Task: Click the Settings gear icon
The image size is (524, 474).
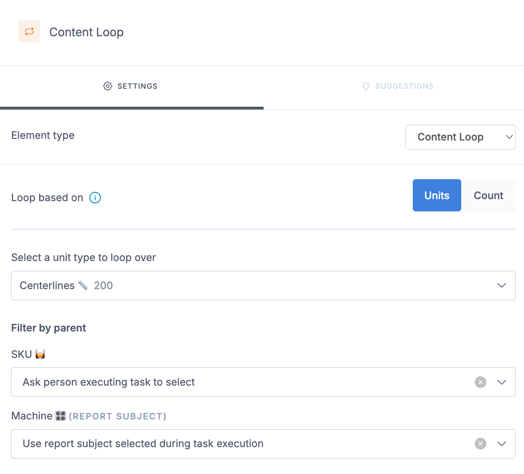Action: [107, 86]
